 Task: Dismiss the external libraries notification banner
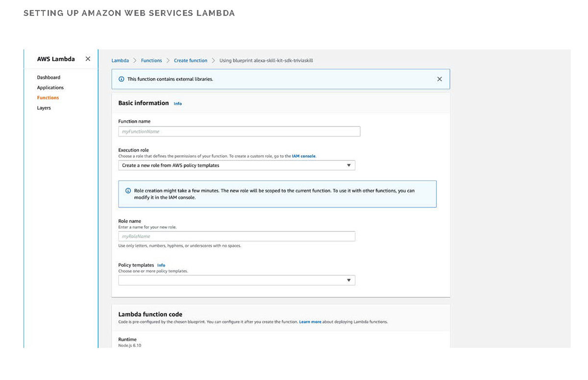(440, 79)
